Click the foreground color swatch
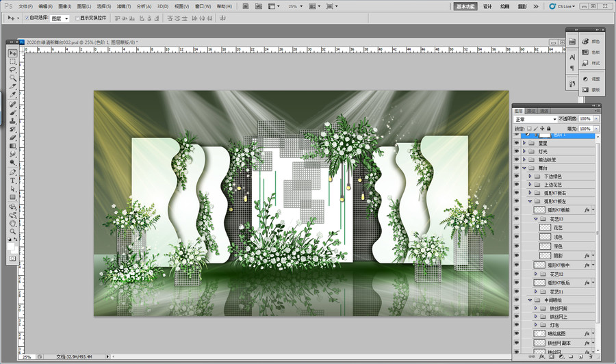The width and height of the screenshot is (616, 364). pyautogui.click(x=11, y=246)
